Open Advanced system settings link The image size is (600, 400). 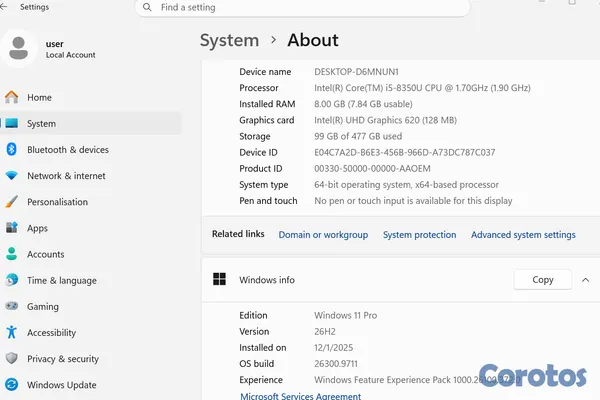(523, 235)
